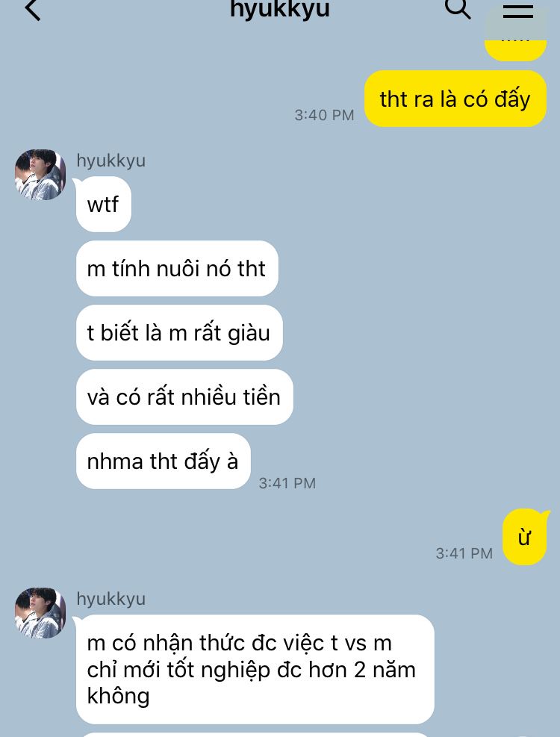Tap the back arrow icon
The width and height of the screenshot is (560, 737).
(x=33, y=9)
